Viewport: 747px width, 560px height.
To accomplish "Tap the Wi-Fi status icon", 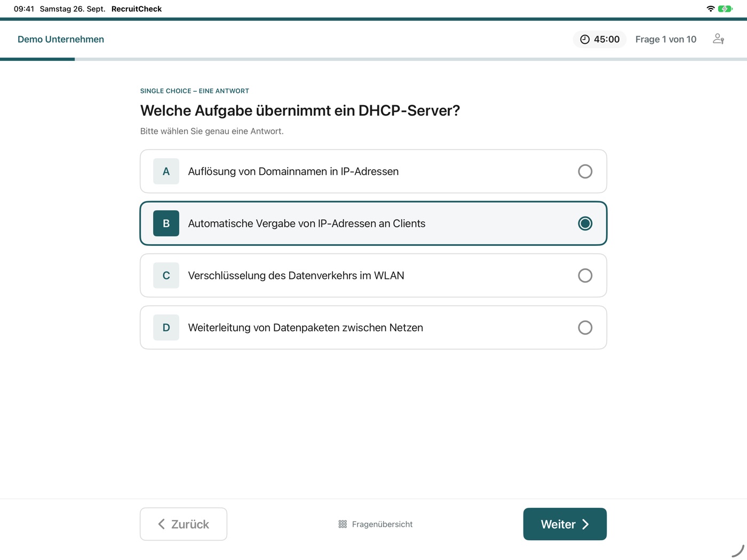I will (x=710, y=9).
